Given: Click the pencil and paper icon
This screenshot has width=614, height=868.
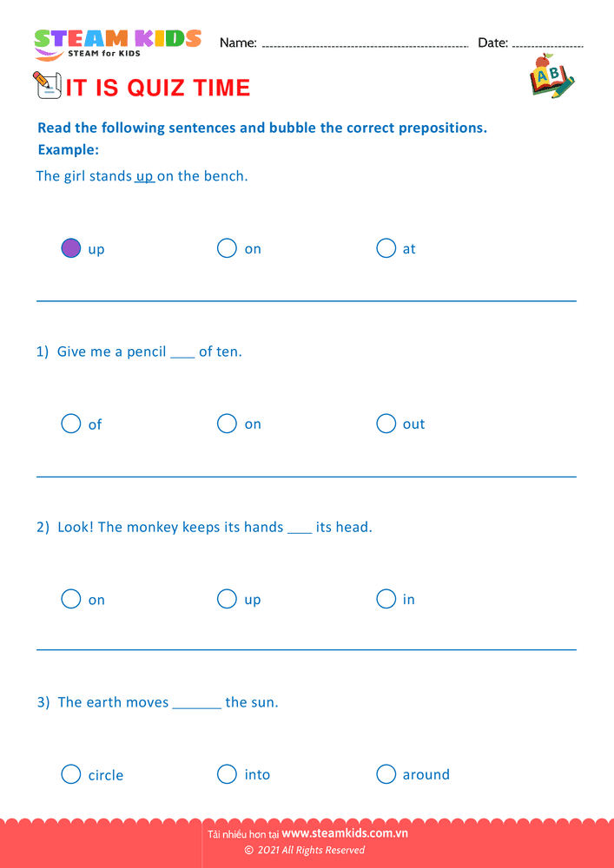Looking at the screenshot, I should (47, 85).
